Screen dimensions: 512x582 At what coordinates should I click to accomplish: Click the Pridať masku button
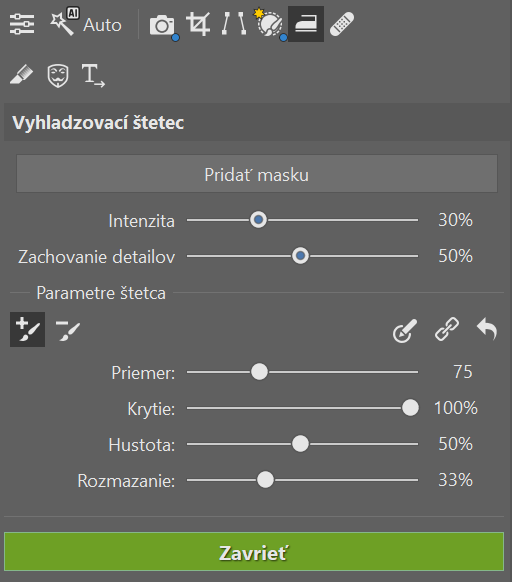click(257, 174)
